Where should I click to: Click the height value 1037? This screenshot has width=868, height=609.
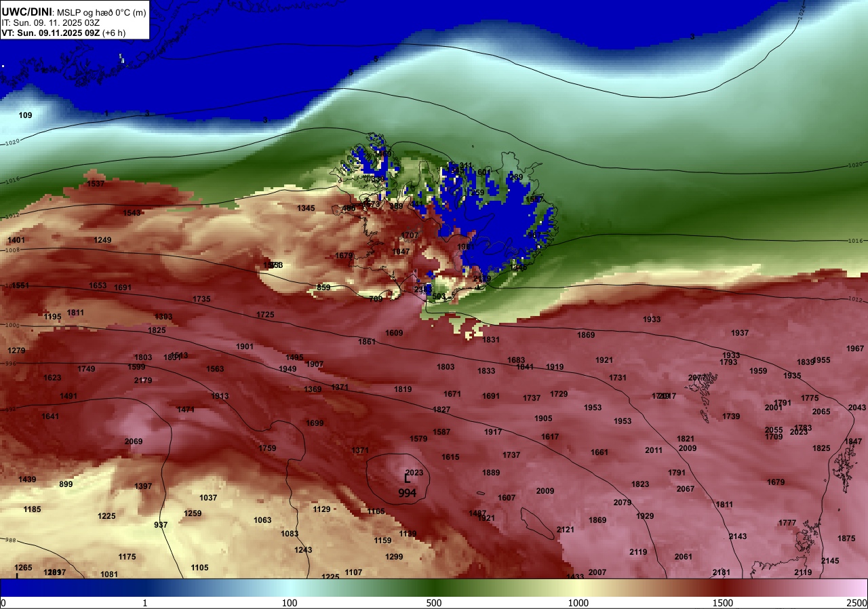coord(208,498)
